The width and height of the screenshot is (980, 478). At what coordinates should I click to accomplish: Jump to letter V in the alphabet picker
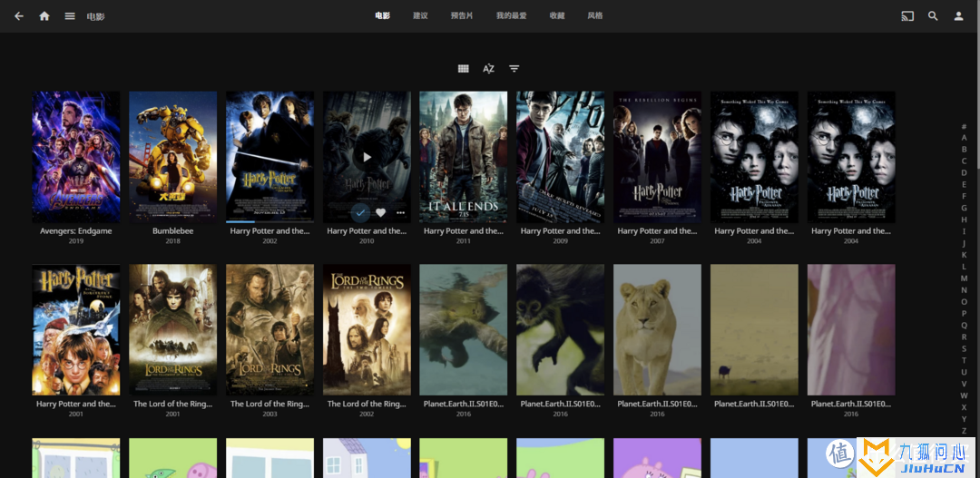click(965, 384)
